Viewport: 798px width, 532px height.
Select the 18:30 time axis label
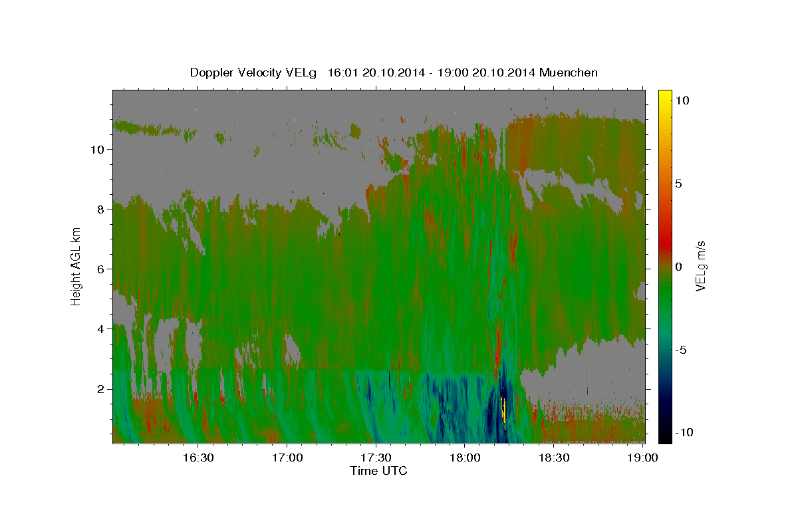553,458
